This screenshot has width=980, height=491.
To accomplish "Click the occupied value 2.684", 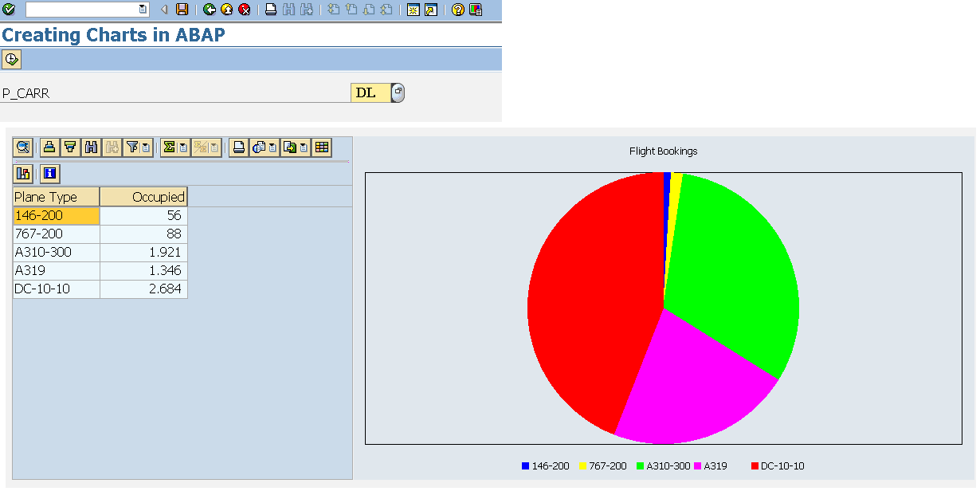I will tap(143, 289).
